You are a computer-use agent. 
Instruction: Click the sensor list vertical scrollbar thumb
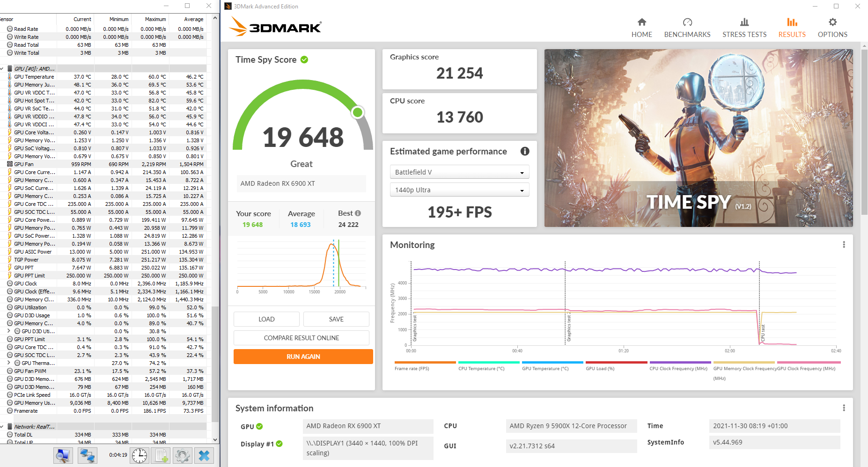[x=215, y=364]
